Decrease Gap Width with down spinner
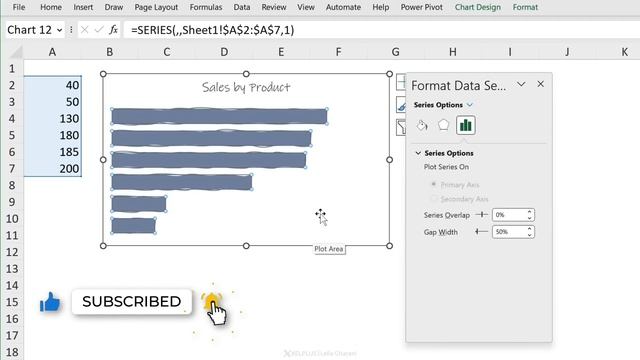 coord(529,235)
